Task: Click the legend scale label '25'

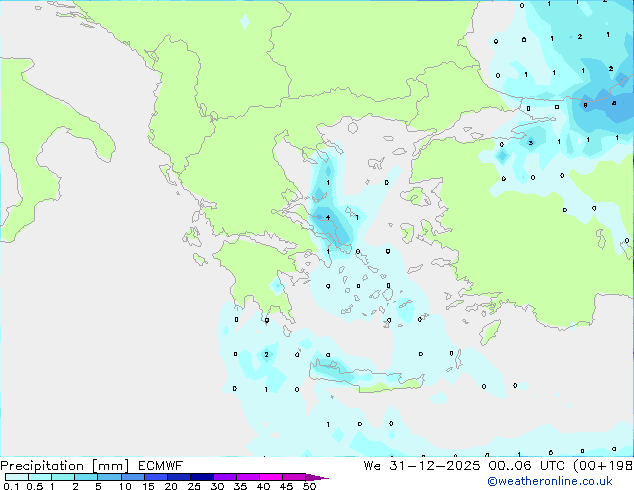Action: click(194, 486)
